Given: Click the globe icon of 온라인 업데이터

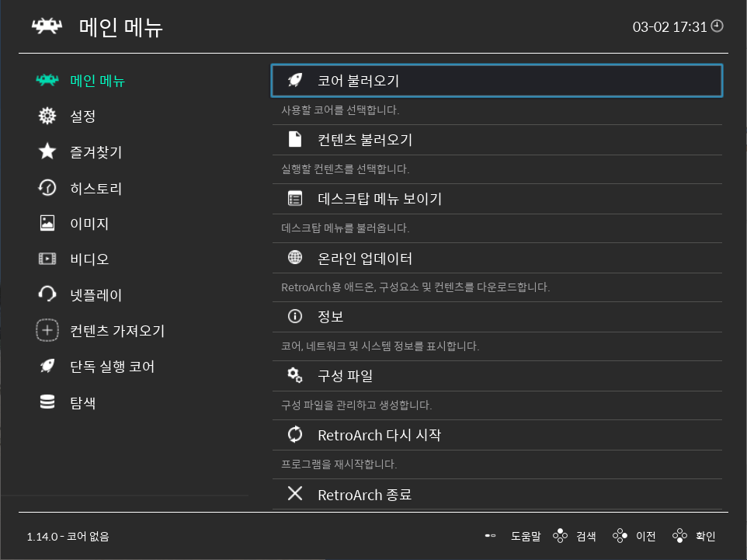Looking at the screenshot, I should pyautogui.click(x=295, y=257).
